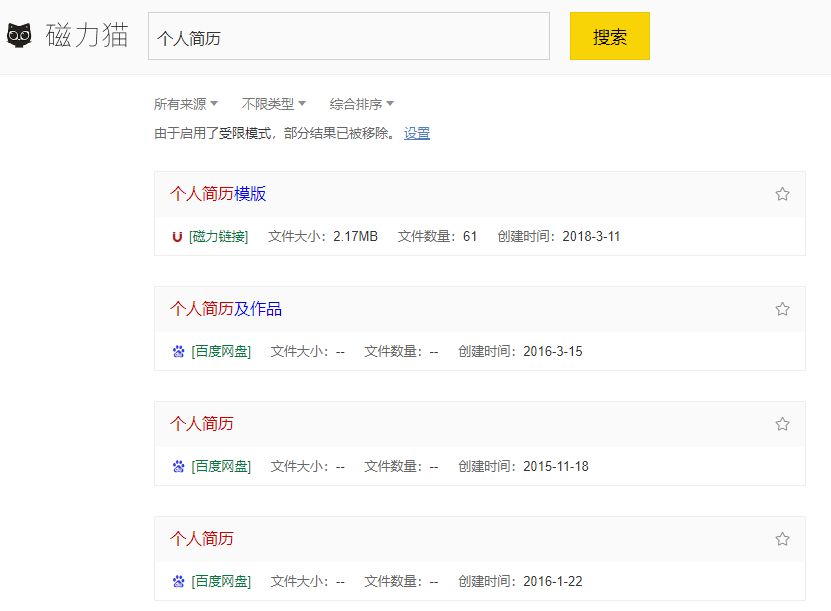The height and width of the screenshot is (611, 831).
Task: Click the magnet icon on first result
Action: [178, 237]
